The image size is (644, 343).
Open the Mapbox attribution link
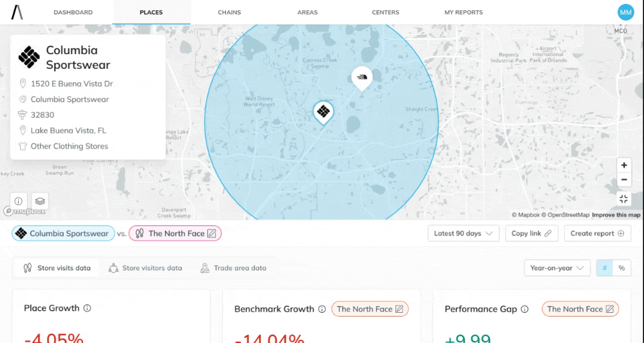coord(526,215)
